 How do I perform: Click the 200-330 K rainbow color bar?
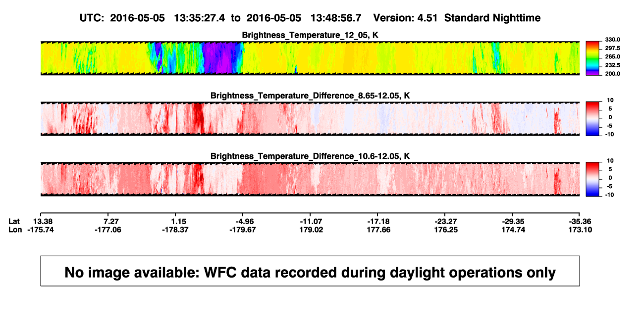[593, 58]
